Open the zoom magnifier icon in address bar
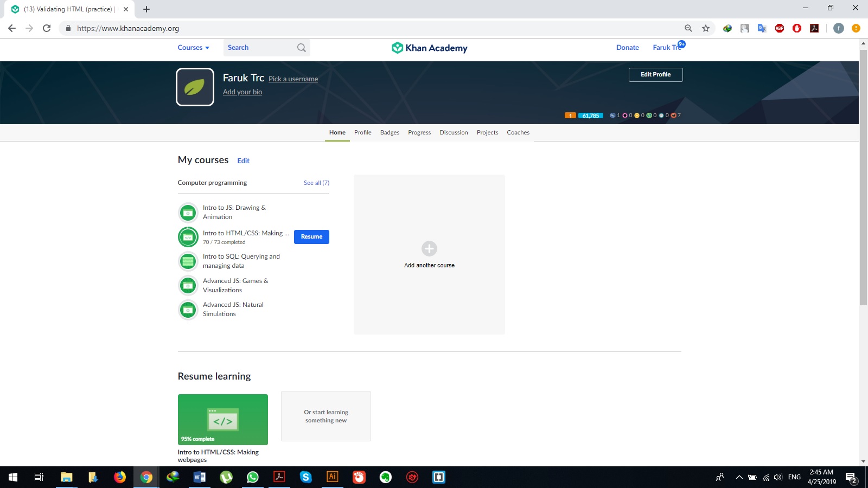868x488 pixels. click(688, 28)
